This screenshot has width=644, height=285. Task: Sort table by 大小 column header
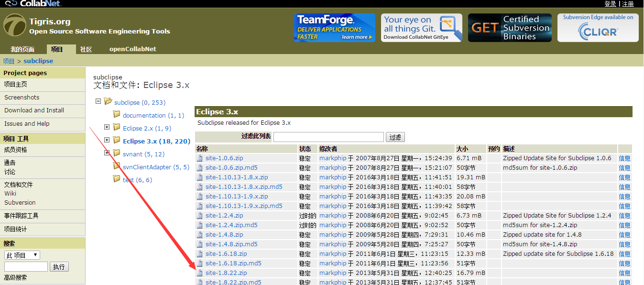pyautogui.click(x=462, y=149)
